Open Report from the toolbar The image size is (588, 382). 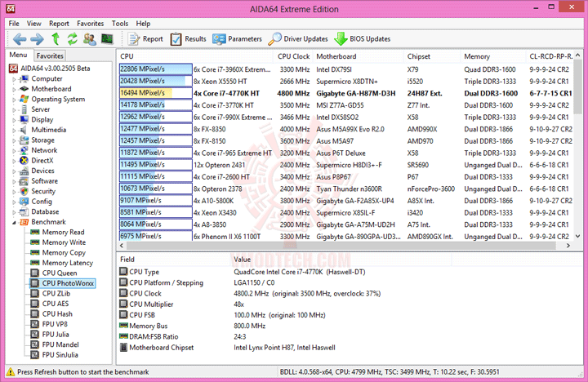click(x=145, y=38)
